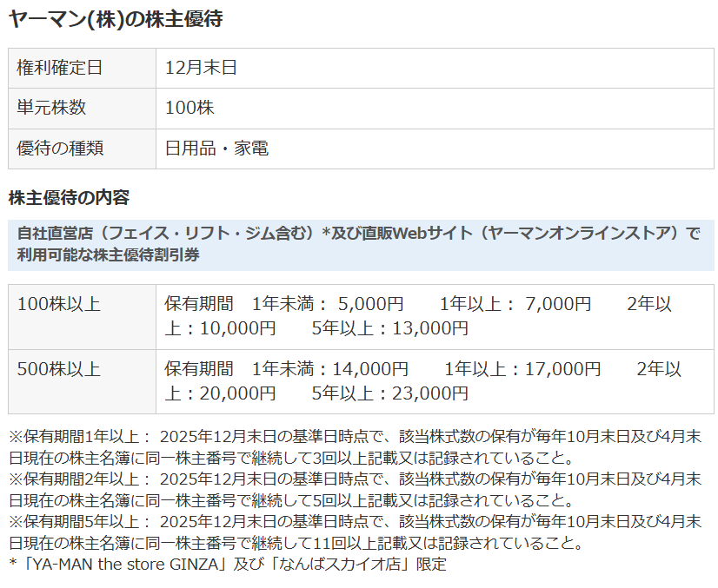Image resolution: width=718 pixels, height=588 pixels.
Task: Select the 単元株数 label cell
Action: pyautogui.click(x=51, y=108)
